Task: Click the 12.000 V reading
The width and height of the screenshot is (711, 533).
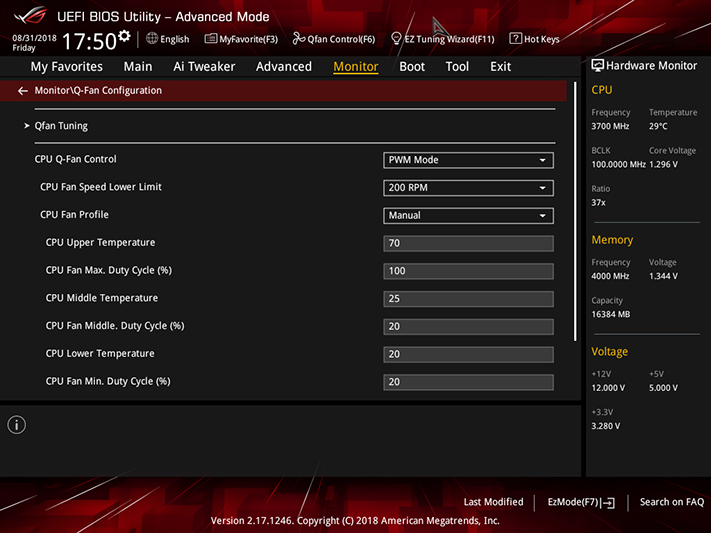Action: (x=608, y=388)
